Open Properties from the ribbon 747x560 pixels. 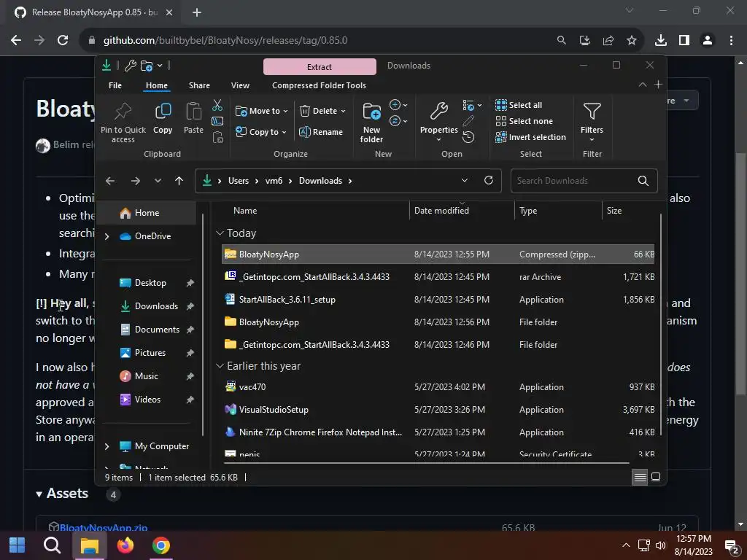coord(438,122)
